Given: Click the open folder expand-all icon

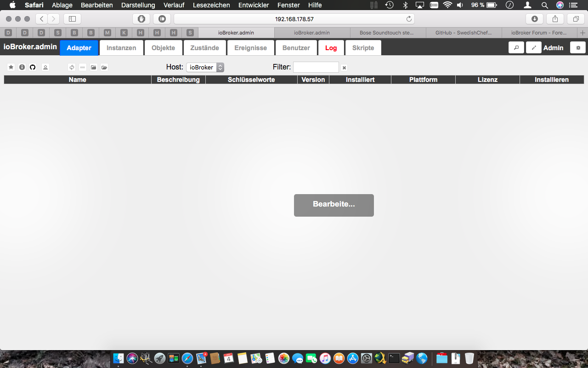Looking at the screenshot, I should coord(104,67).
